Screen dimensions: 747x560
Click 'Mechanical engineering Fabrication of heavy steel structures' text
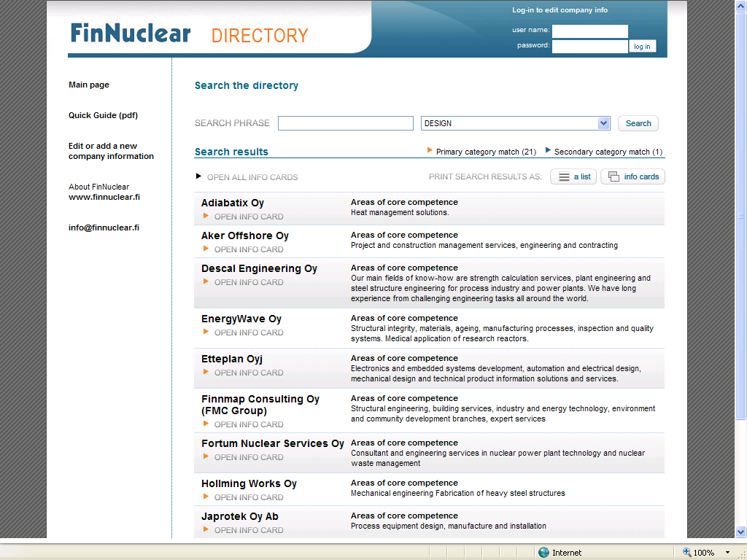458,494
